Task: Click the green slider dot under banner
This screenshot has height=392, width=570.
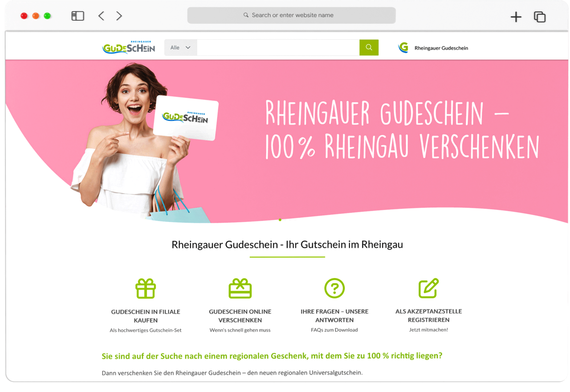Action: tap(280, 220)
